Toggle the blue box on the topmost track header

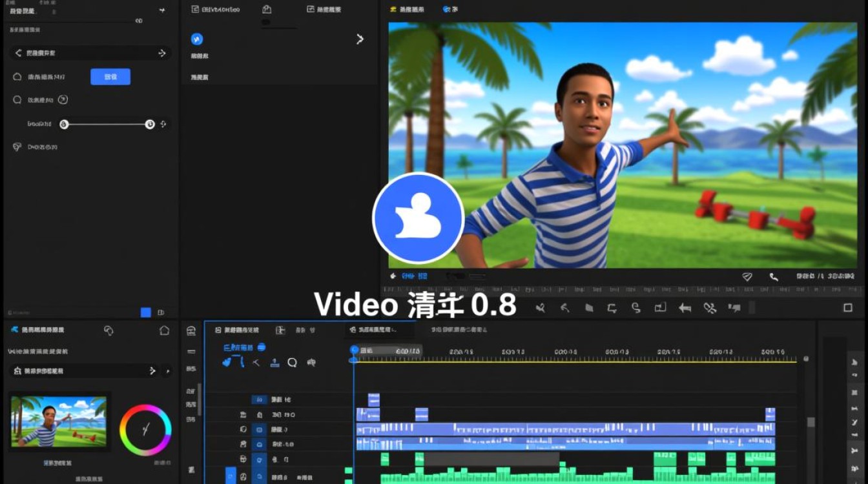click(x=259, y=399)
